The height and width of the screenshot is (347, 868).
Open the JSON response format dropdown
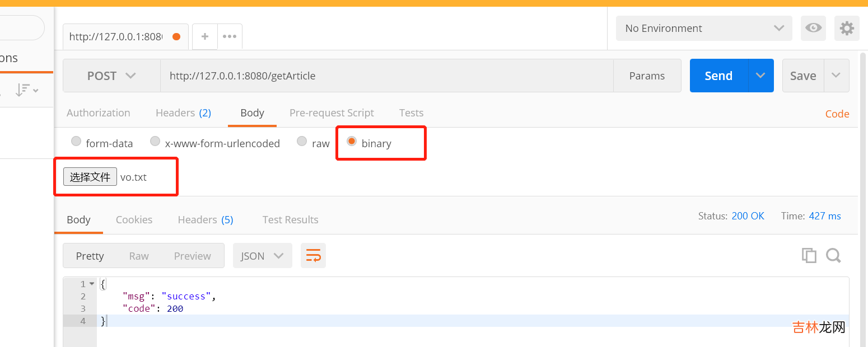pos(262,256)
